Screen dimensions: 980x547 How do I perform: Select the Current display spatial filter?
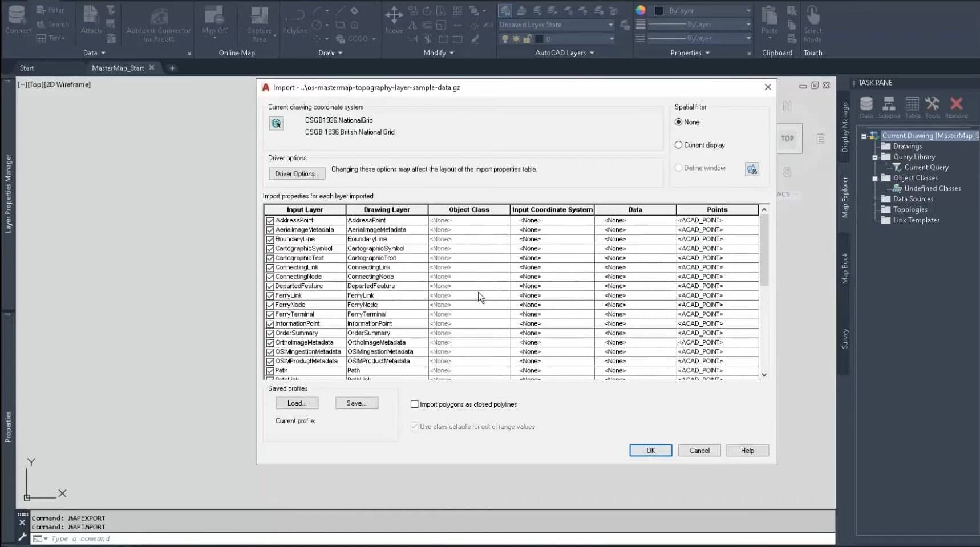pyautogui.click(x=678, y=145)
